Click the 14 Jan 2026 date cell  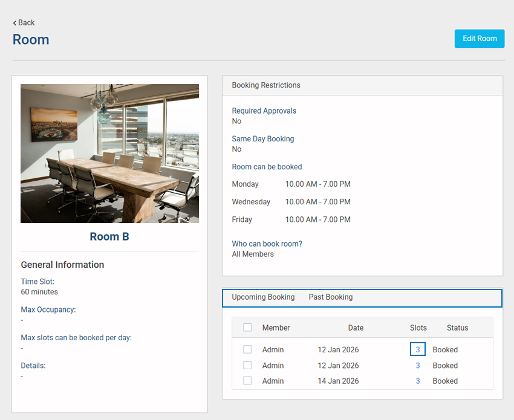[338, 381]
